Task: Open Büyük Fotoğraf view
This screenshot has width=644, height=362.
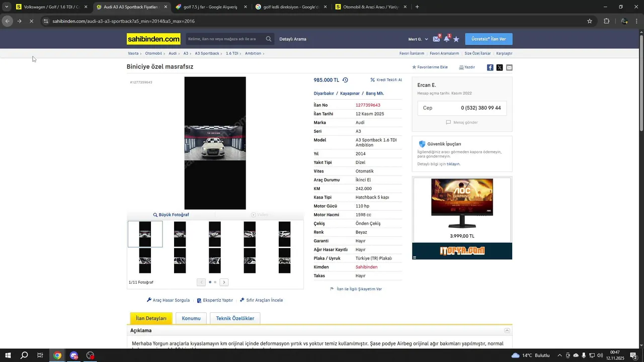Action: coord(171,215)
